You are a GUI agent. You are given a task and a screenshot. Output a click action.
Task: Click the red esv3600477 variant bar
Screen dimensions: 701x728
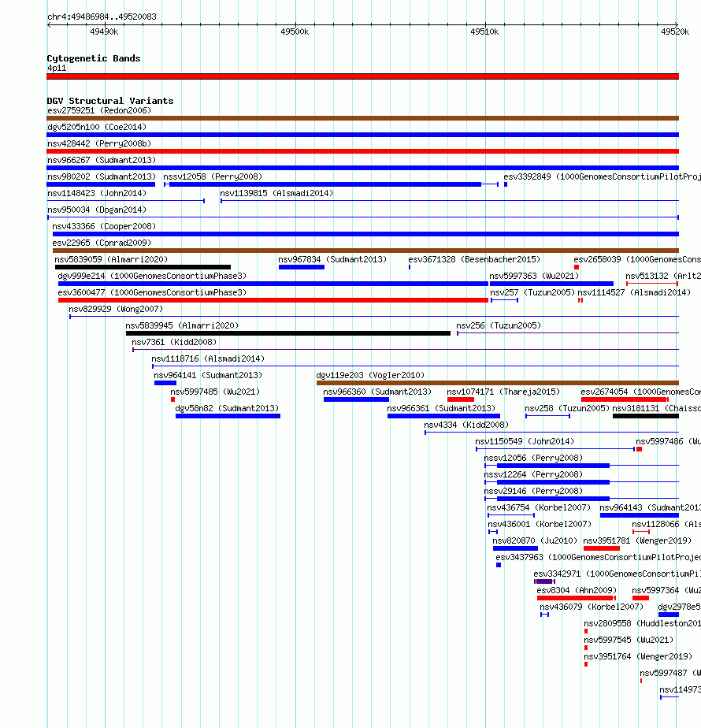click(273, 300)
